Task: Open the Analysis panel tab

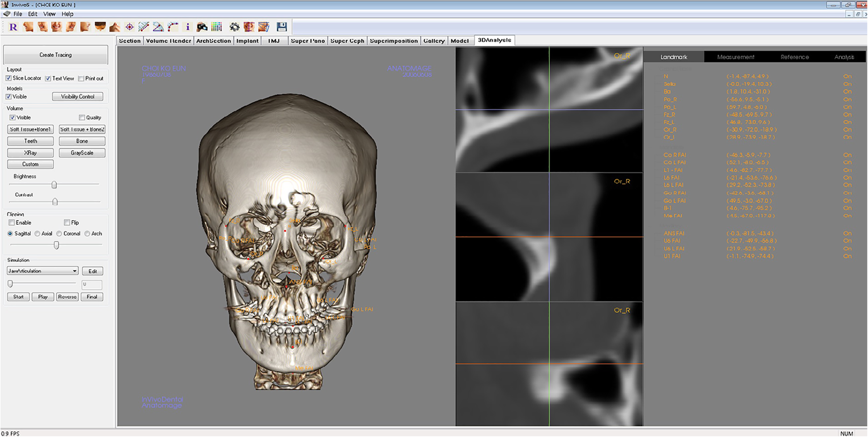Action: pos(844,57)
